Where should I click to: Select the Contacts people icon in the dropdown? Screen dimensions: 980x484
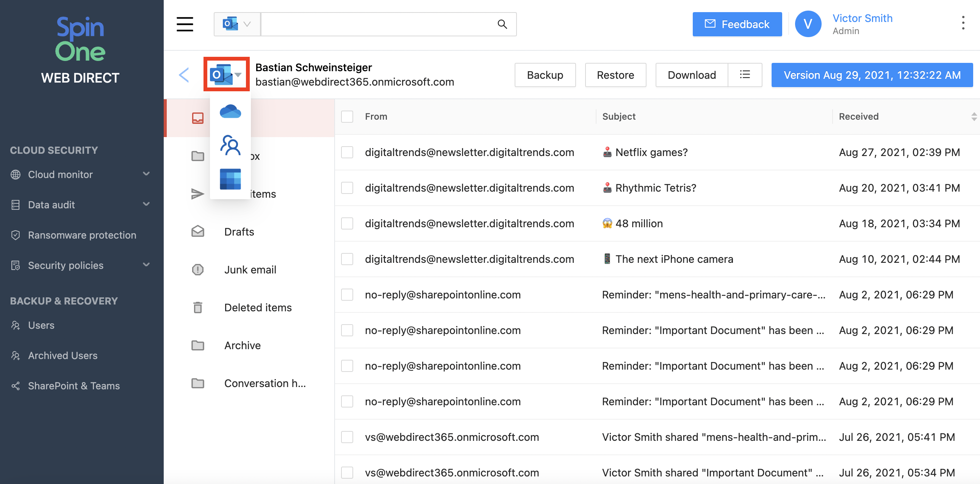[x=230, y=145]
